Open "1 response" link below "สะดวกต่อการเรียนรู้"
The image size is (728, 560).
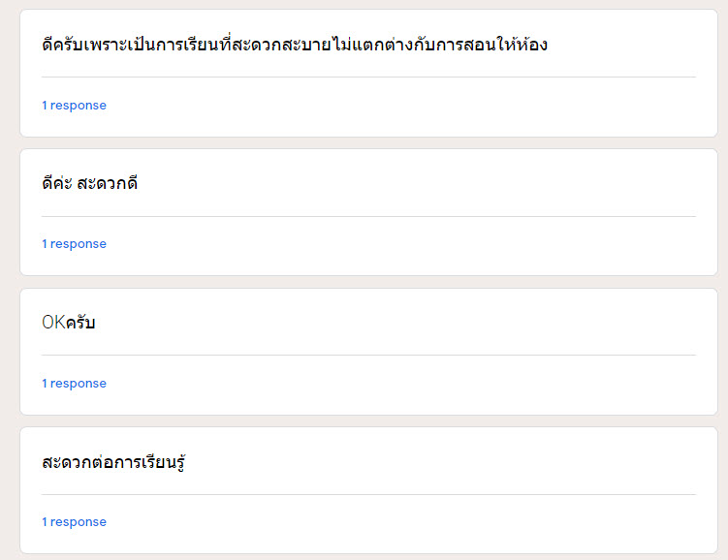click(74, 522)
